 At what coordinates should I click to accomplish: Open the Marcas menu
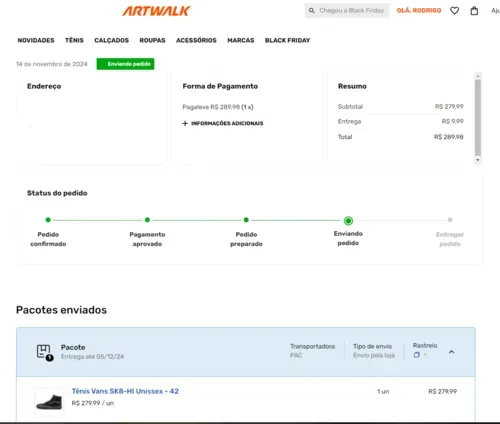tap(241, 40)
